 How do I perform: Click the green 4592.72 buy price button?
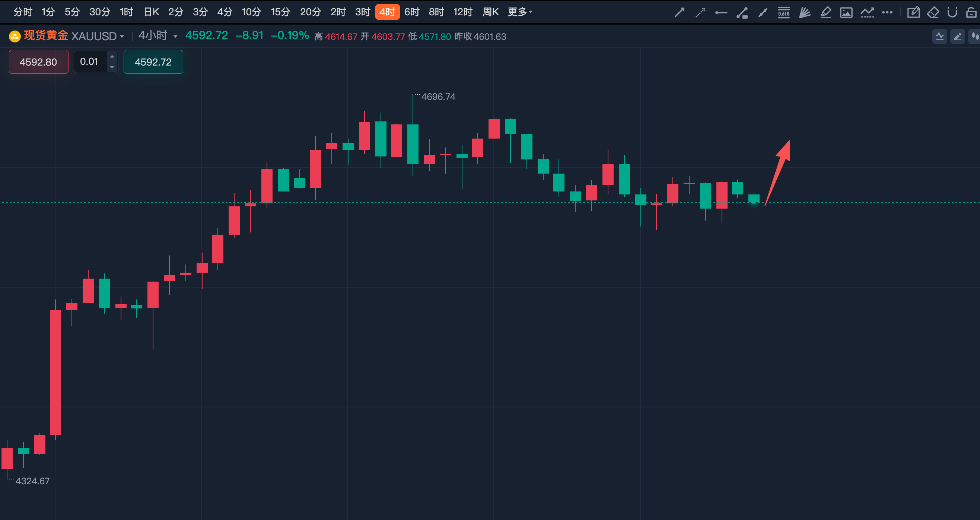153,62
